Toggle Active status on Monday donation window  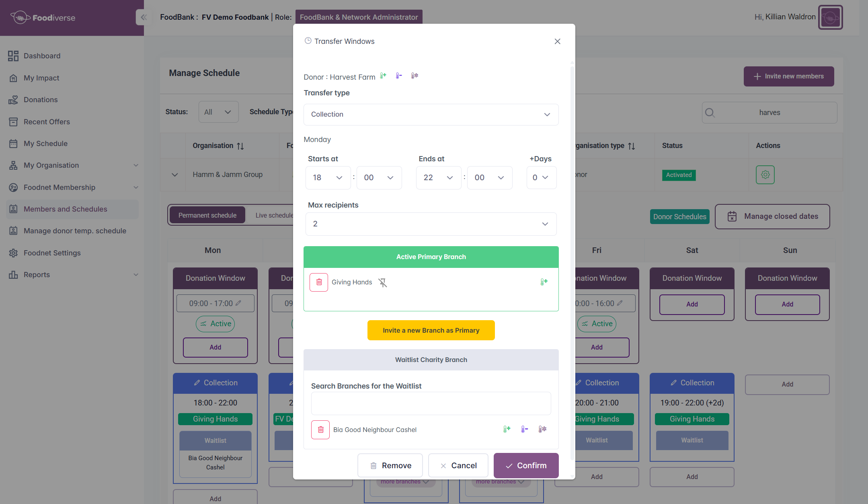click(x=215, y=324)
